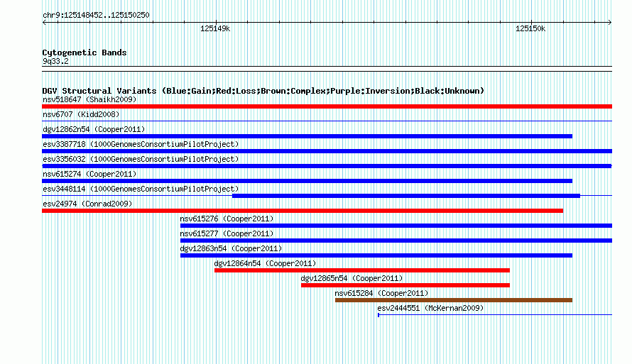
Task: Select the blue esv3387718 gain bar
Action: [x=327, y=151]
